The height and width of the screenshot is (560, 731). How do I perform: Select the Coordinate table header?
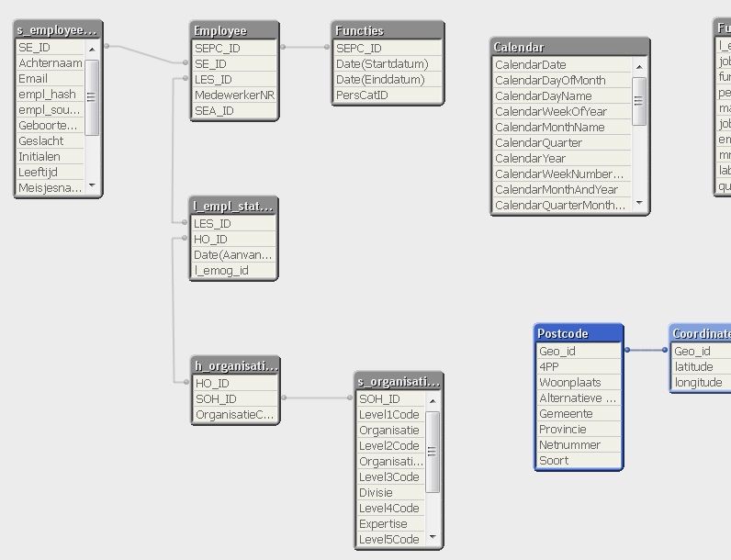pyautogui.click(x=701, y=333)
